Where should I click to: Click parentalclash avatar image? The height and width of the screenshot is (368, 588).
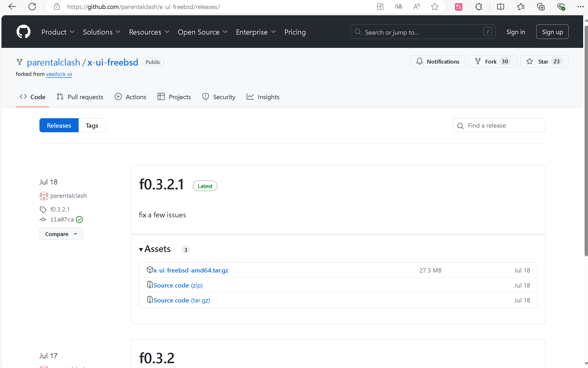point(44,196)
